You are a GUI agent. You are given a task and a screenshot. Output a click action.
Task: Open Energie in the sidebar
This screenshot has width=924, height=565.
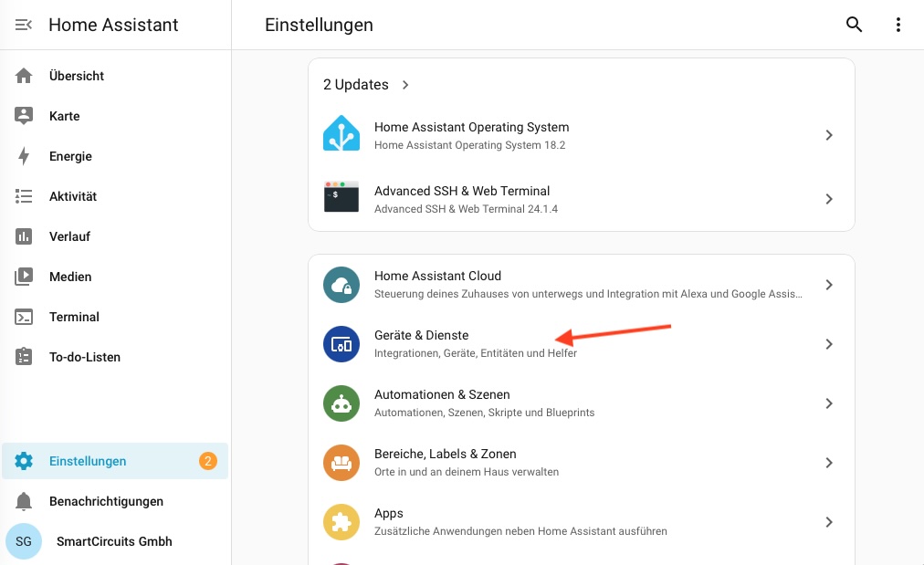pyautogui.click(x=70, y=156)
